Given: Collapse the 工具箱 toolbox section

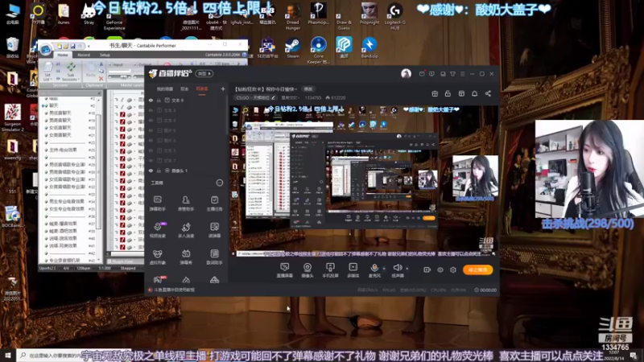Looking at the screenshot, I should click(220, 183).
